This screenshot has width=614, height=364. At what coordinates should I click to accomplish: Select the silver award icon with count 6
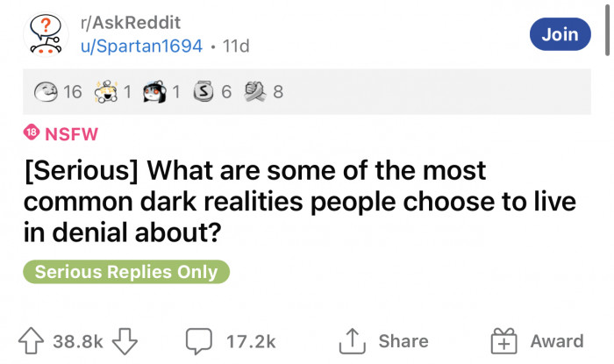point(203,91)
